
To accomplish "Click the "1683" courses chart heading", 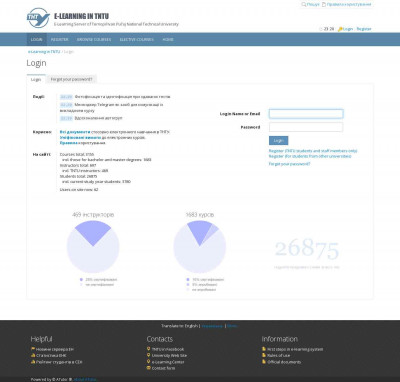I will [x=200, y=215].
